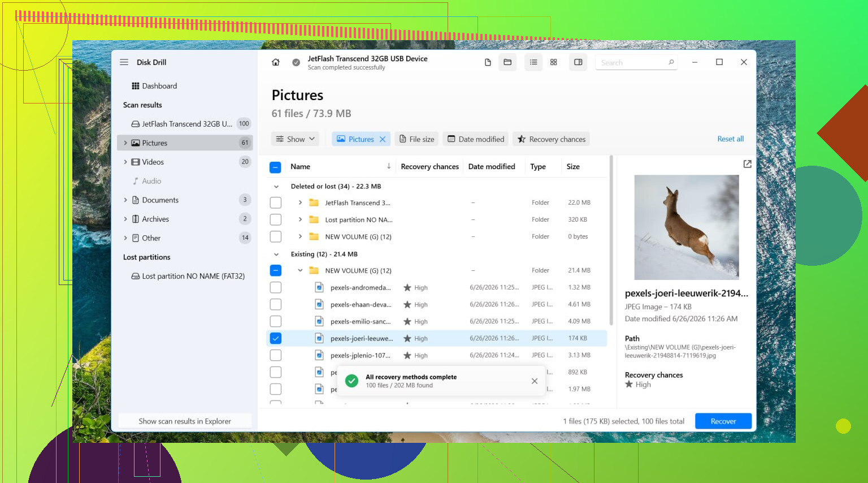This screenshot has width=868, height=483.
Task: Open the Dashboard sidebar item
Action: coord(185,86)
